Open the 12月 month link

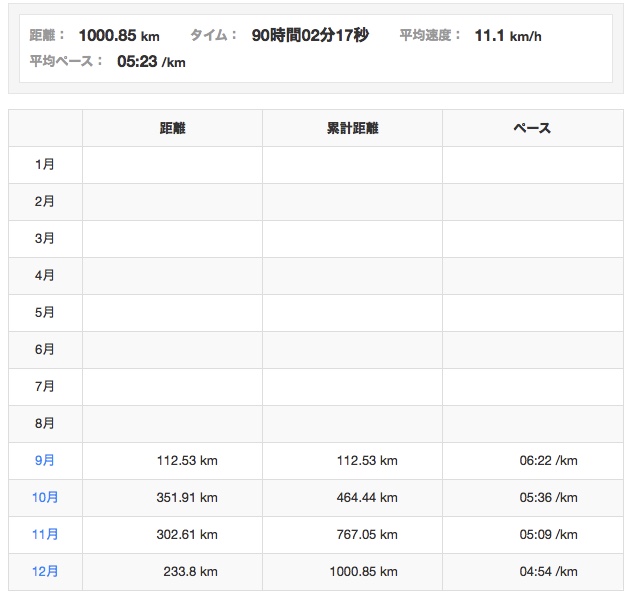(x=45, y=571)
